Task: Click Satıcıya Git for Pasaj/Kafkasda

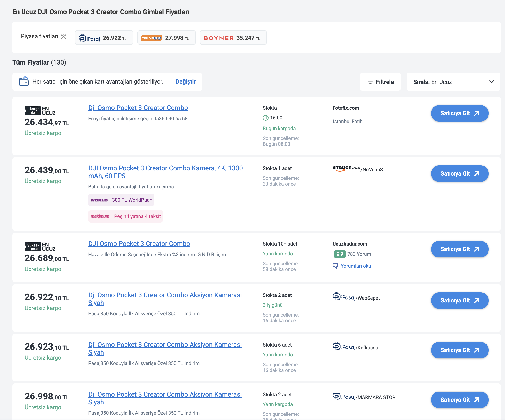Action: click(460, 350)
